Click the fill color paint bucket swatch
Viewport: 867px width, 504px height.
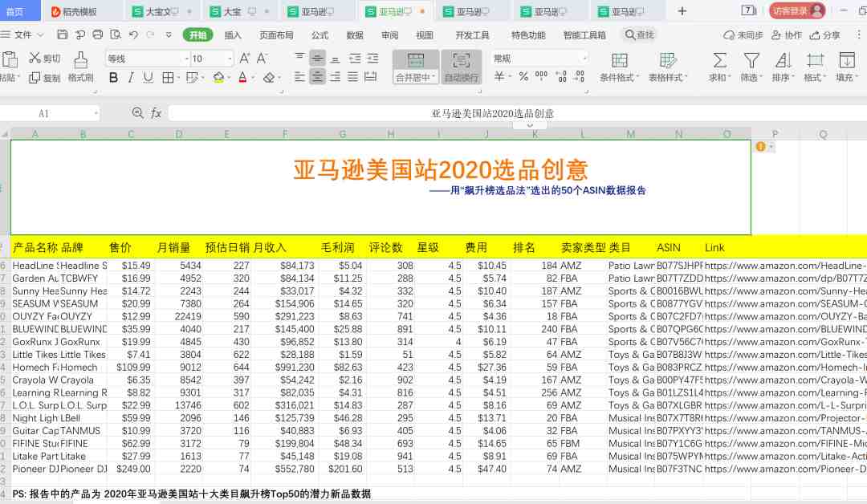pos(218,78)
